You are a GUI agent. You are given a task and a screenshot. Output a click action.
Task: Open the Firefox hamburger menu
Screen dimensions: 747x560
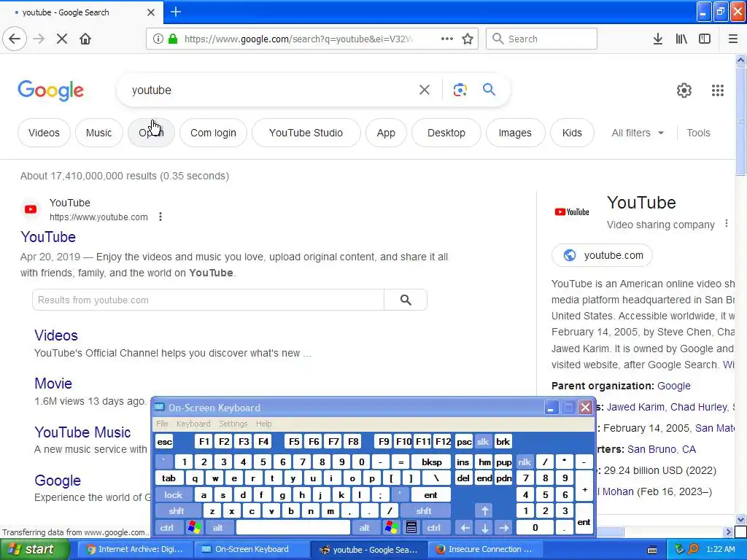(x=733, y=39)
